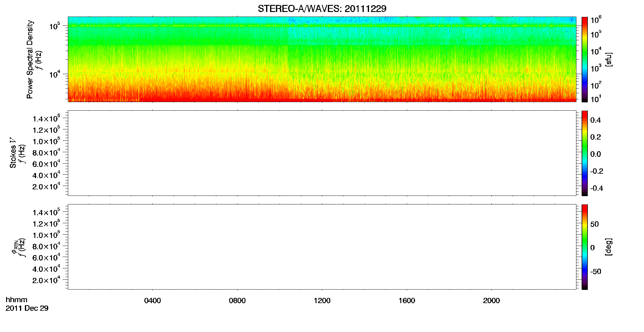
Task: Click the 1200 time tick label
Action: coord(322,301)
